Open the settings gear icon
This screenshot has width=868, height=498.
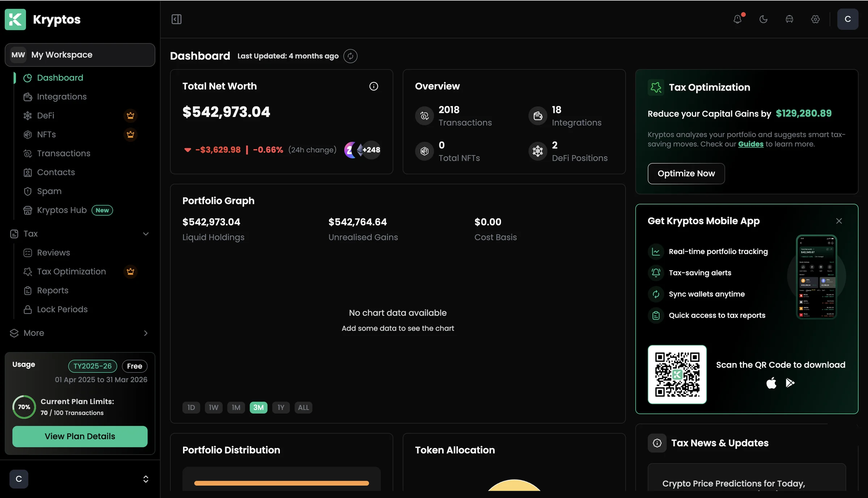(816, 19)
